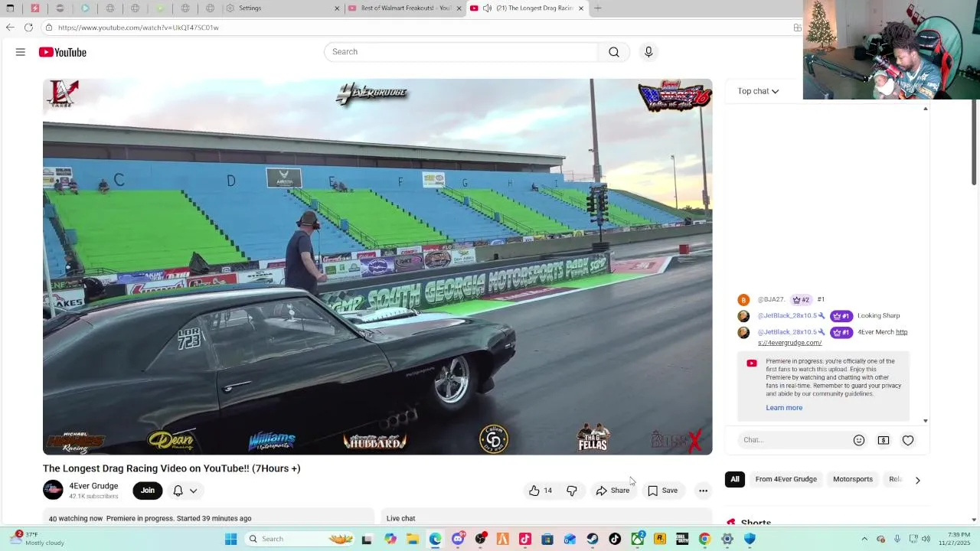Open Call of Duty from the taskbar
Screen dimensions: 980x551
point(682,539)
